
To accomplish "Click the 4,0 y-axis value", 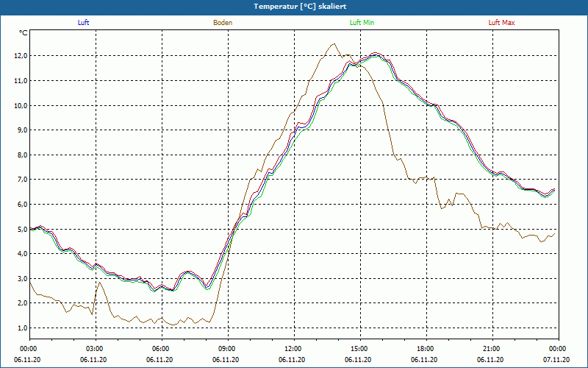I will coord(22,253).
